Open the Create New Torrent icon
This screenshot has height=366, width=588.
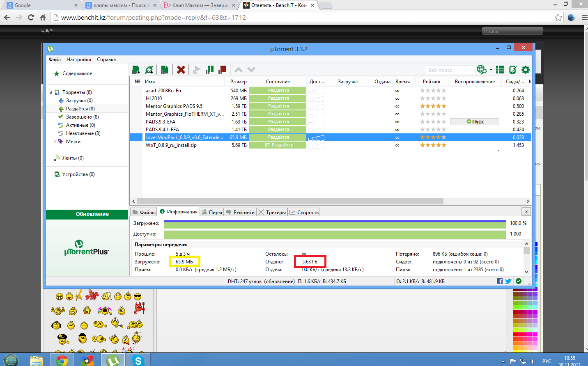(164, 70)
